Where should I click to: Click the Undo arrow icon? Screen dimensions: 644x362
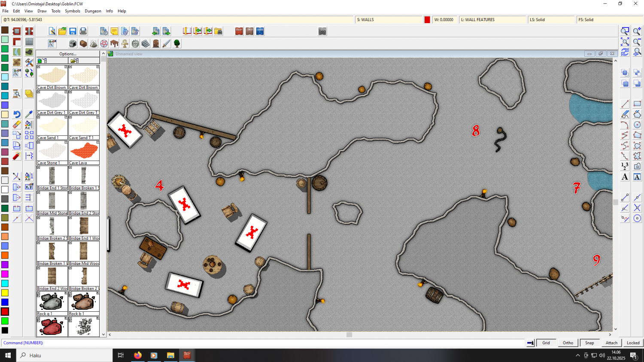click(x=17, y=114)
